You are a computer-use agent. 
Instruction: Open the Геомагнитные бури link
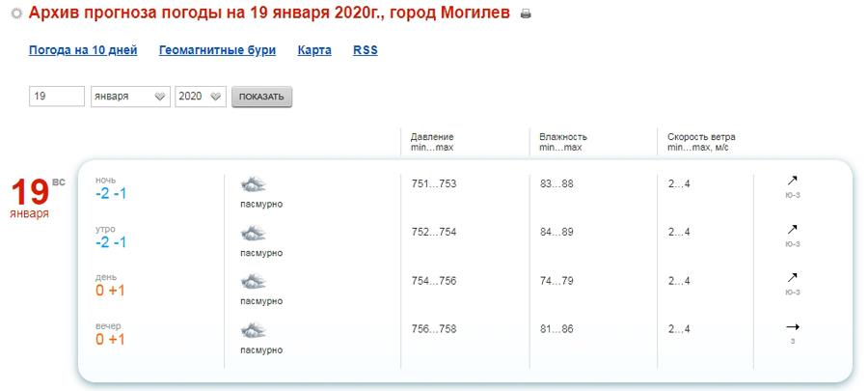pyautogui.click(x=218, y=50)
